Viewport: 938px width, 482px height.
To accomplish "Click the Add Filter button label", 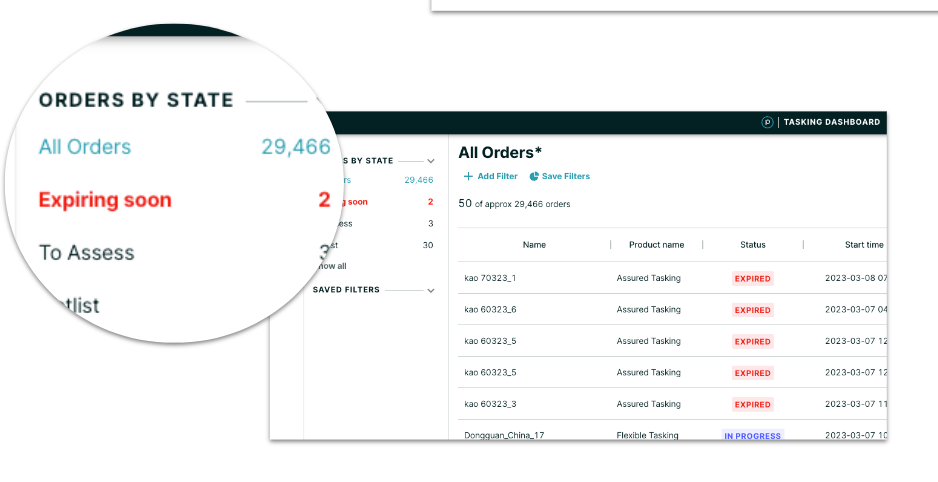I will coord(498,176).
